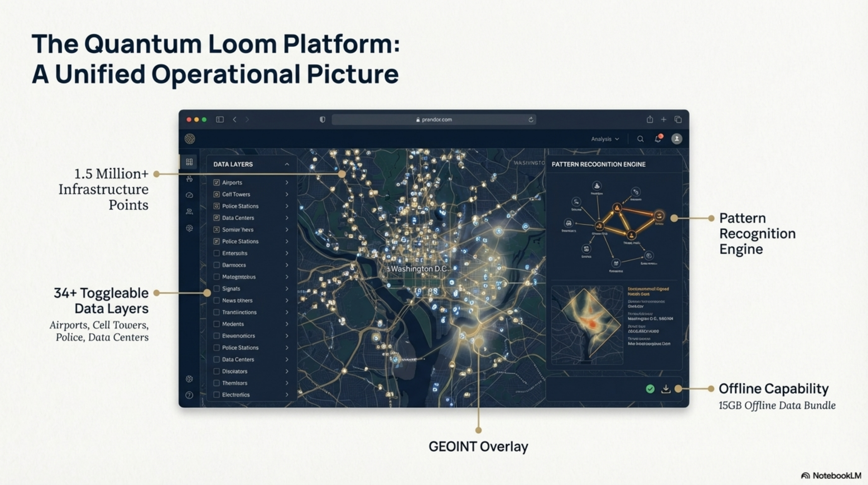Image resolution: width=868 pixels, height=485 pixels.
Task: Click the heatmap thumbnail preview
Action: coord(587,325)
